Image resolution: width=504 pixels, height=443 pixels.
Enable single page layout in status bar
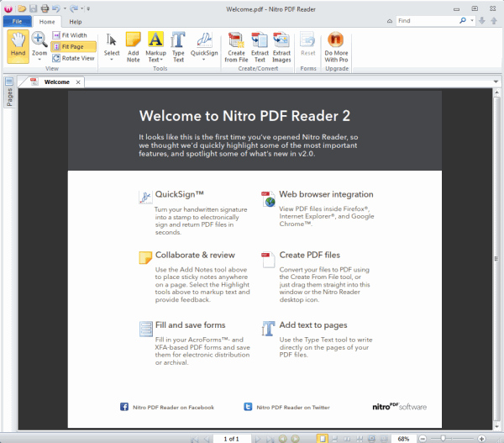[322, 438]
